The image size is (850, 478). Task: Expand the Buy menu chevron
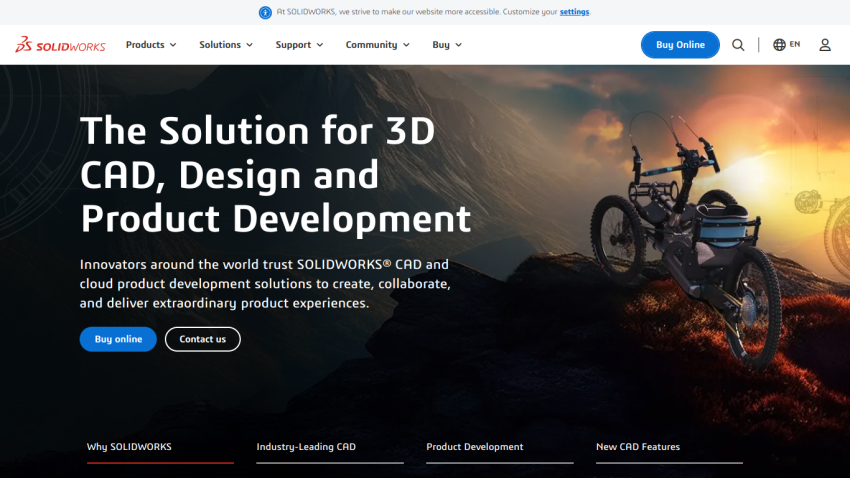coord(459,45)
